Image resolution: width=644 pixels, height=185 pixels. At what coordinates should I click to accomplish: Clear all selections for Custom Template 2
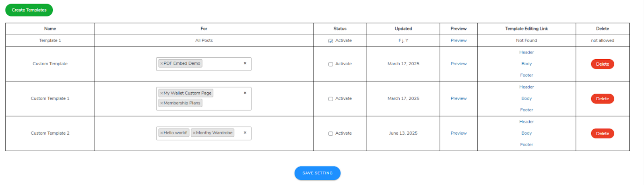[245, 133]
